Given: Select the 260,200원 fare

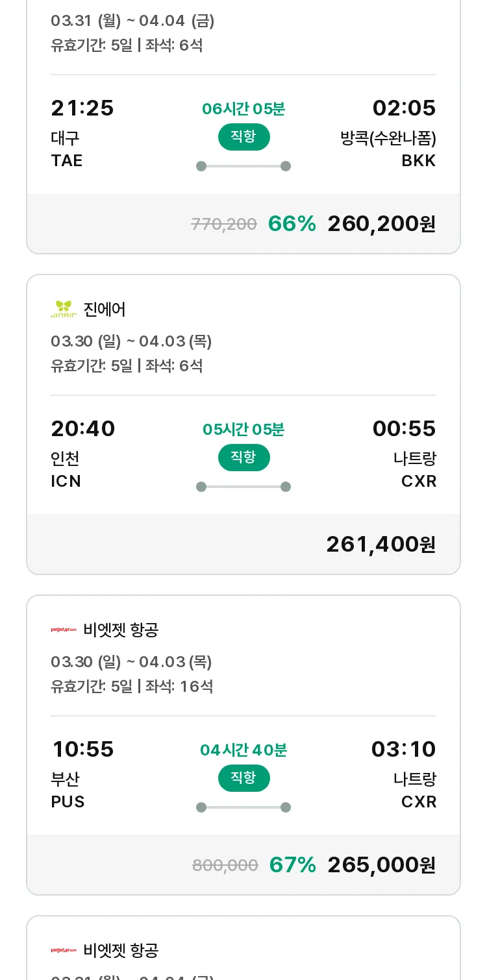Looking at the screenshot, I should [381, 224].
